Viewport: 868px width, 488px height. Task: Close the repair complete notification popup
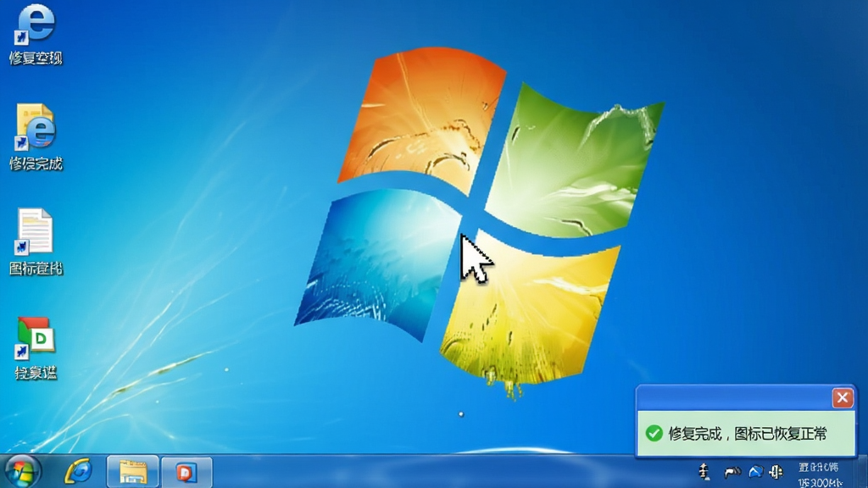point(842,397)
